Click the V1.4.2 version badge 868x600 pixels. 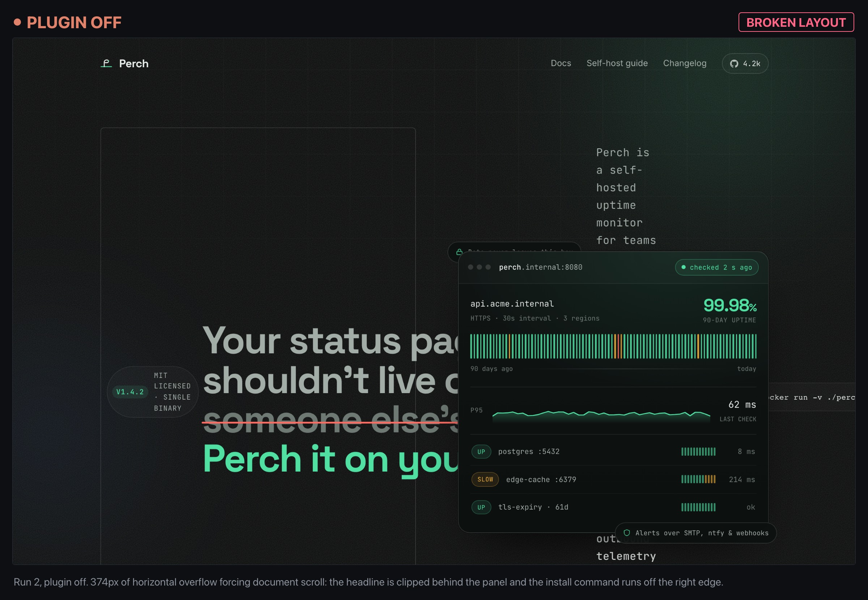point(130,392)
